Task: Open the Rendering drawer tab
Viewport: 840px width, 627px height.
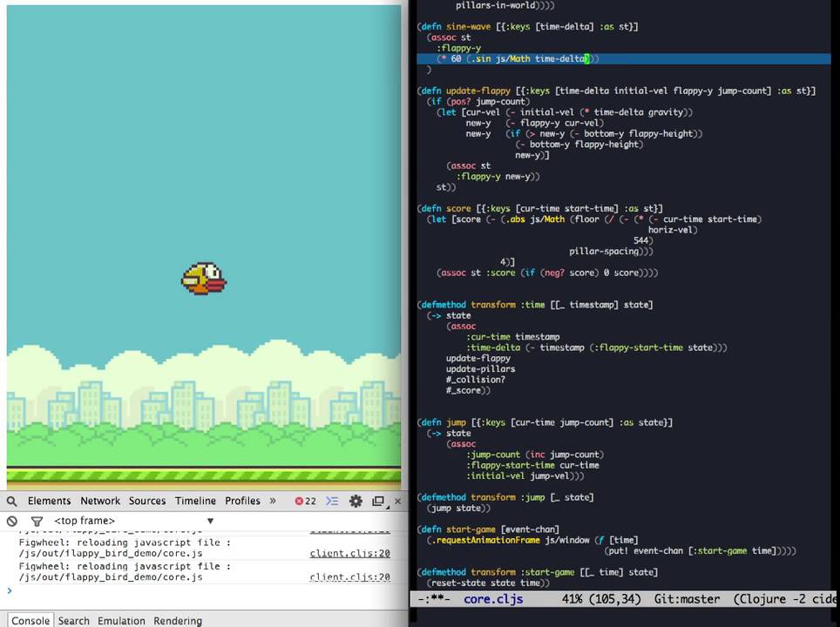Action: [x=177, y=621]
